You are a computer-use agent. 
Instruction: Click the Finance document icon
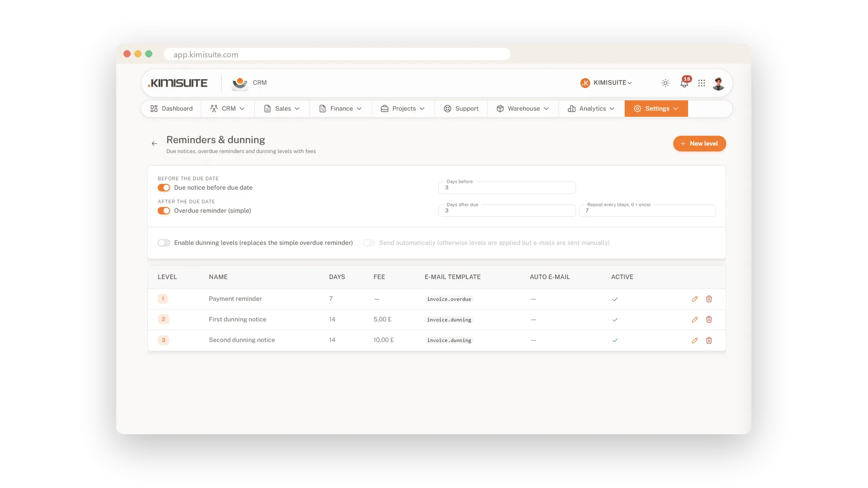322,108
